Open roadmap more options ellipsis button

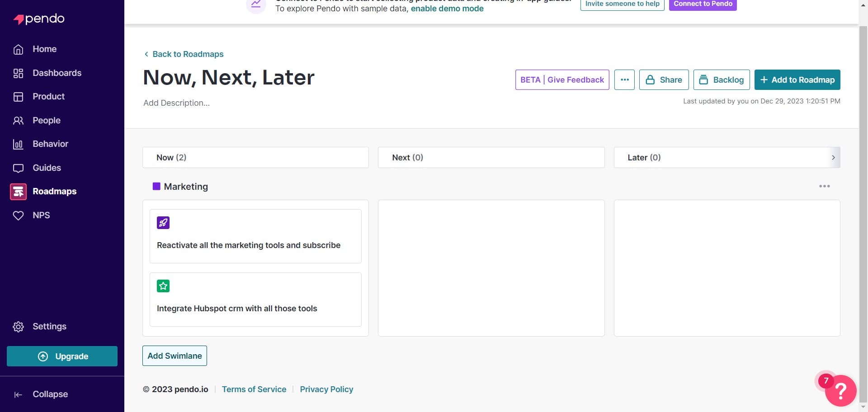tap(624, 80)
